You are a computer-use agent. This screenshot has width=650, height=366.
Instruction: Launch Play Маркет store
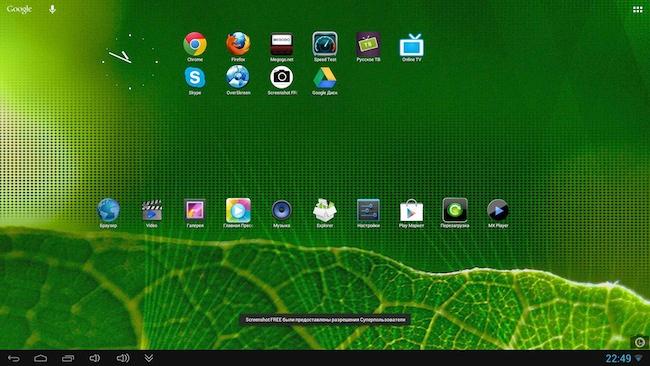click(411, 210)
